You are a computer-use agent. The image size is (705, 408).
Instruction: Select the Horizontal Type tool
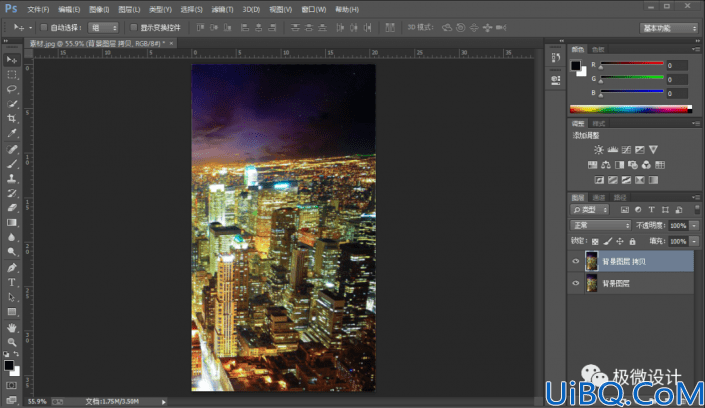(12, 282)
